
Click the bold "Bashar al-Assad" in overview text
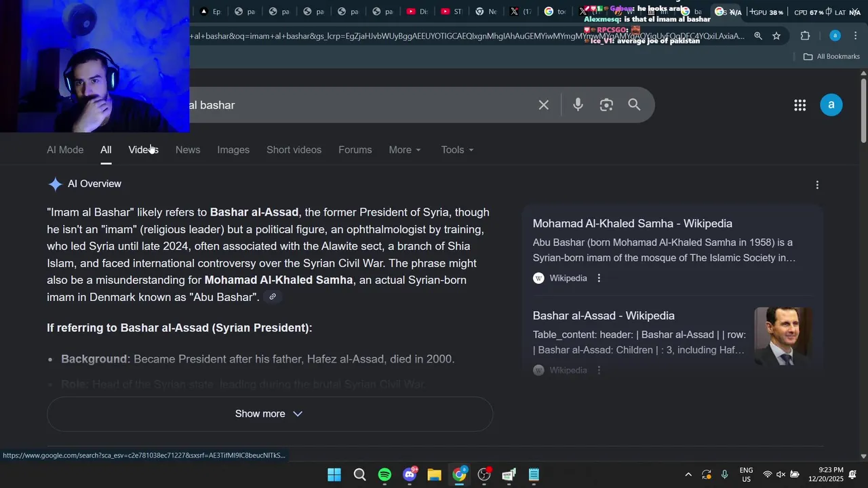tap(254, 212)
